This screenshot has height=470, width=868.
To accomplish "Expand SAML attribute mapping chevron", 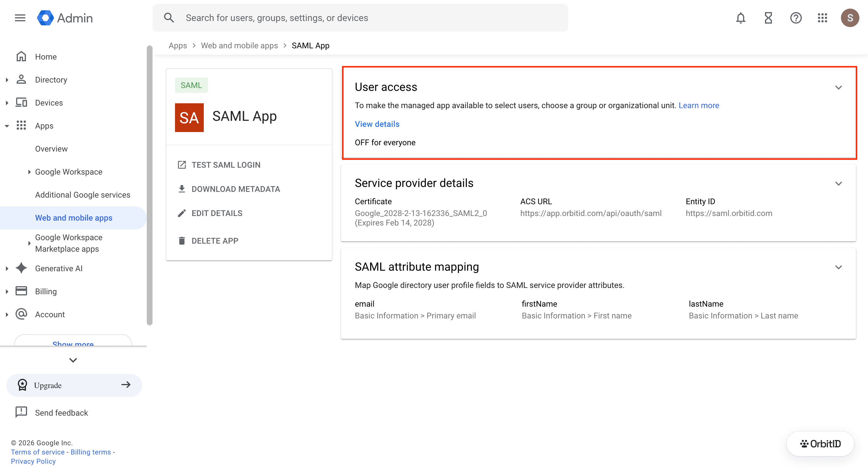I will (838, 267).
